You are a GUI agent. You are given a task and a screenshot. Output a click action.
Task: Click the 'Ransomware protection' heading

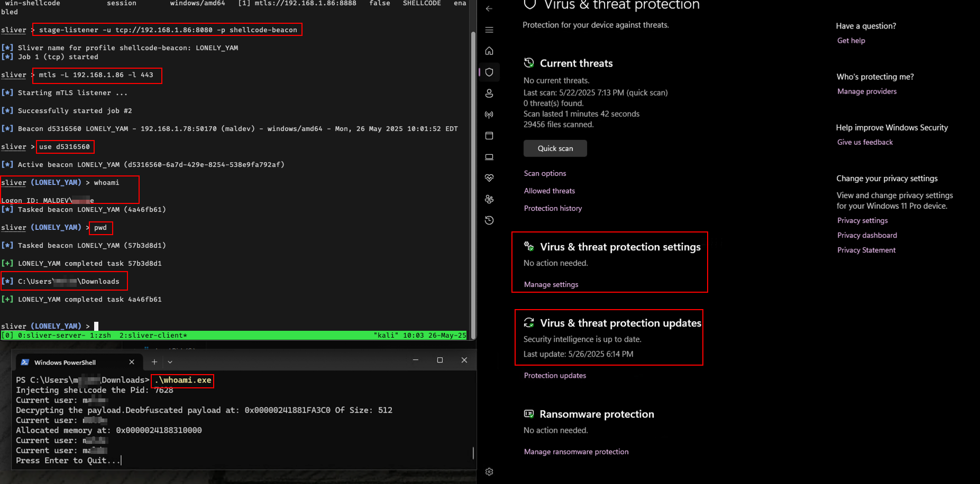(x=597, y=414)
